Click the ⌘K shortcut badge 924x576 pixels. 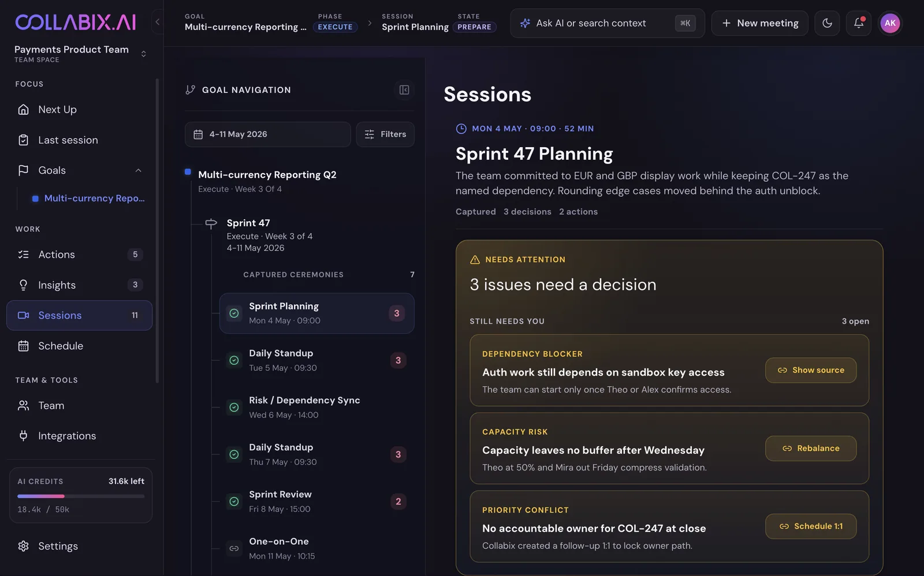[685, 23]
